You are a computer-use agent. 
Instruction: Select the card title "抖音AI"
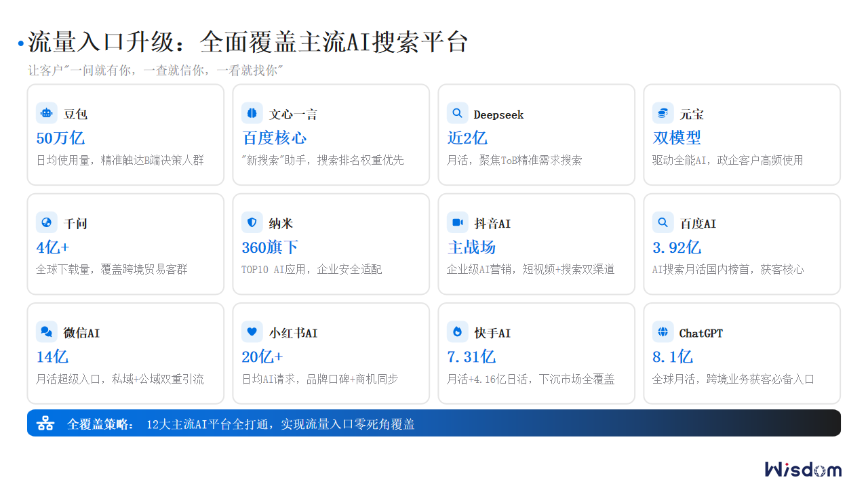coord(492,224)
